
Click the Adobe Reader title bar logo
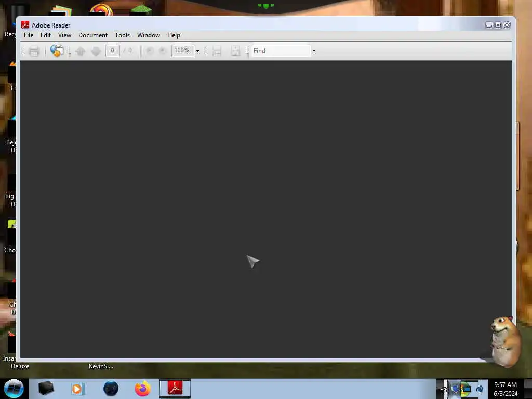pos(25,25)
